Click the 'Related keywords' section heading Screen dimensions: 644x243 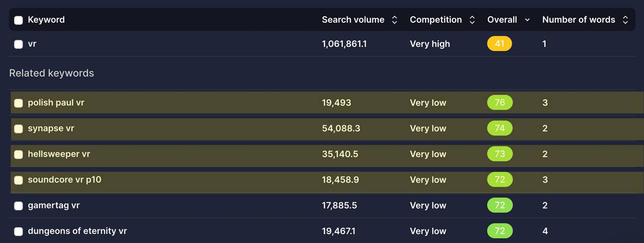[x=51, y=73]
